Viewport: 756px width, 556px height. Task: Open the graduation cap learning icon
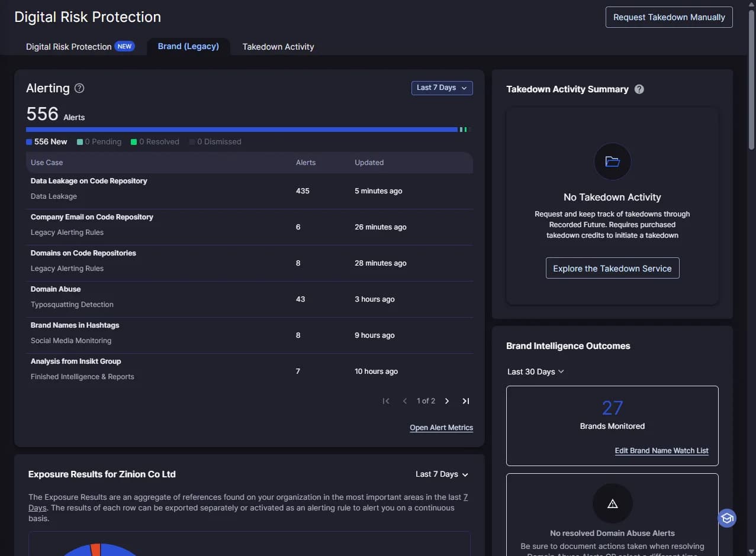click(x=727, y=518)
